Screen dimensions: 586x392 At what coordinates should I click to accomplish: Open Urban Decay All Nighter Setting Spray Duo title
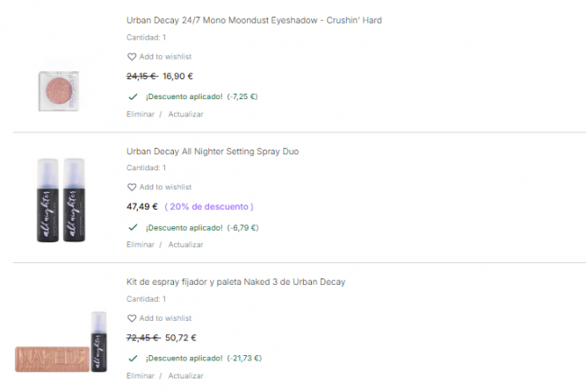pyautogui.click(x=213, y=151)
